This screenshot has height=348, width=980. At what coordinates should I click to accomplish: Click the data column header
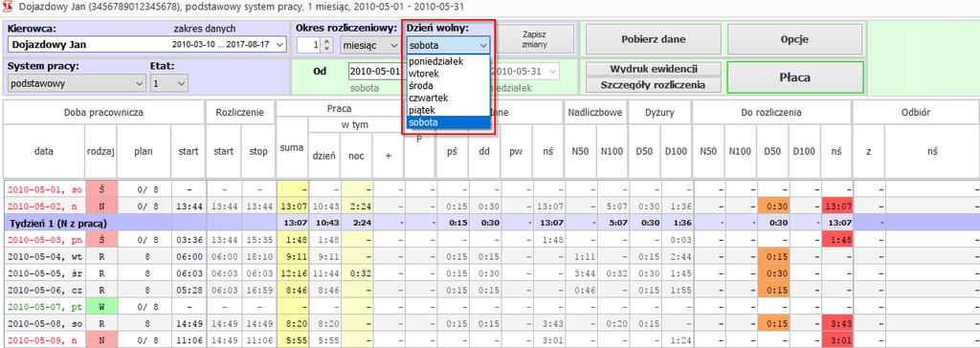pyautogui.click(x=44, y=151)
